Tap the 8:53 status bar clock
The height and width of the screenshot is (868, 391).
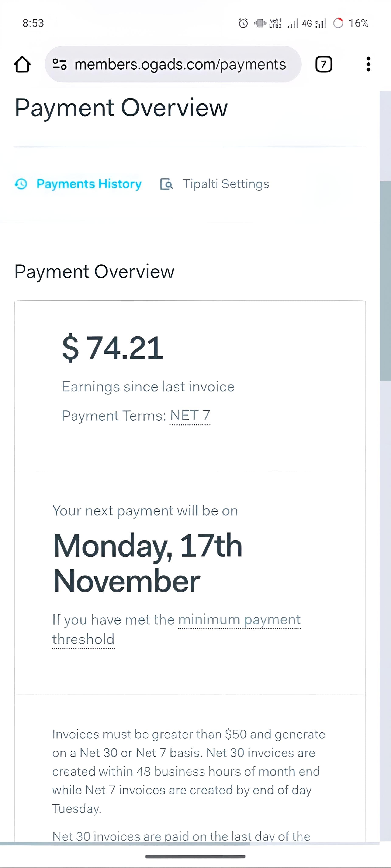33,23
